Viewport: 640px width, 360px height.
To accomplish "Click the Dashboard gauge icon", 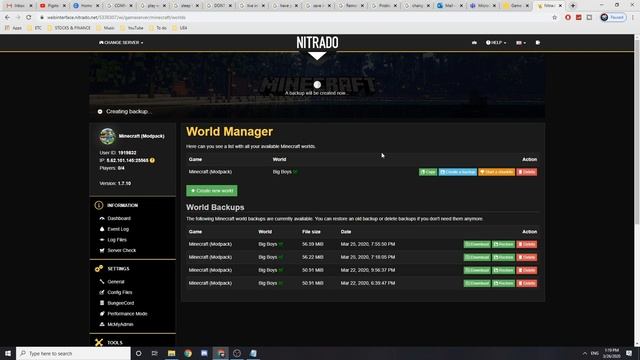I will (x=102, y=218).
